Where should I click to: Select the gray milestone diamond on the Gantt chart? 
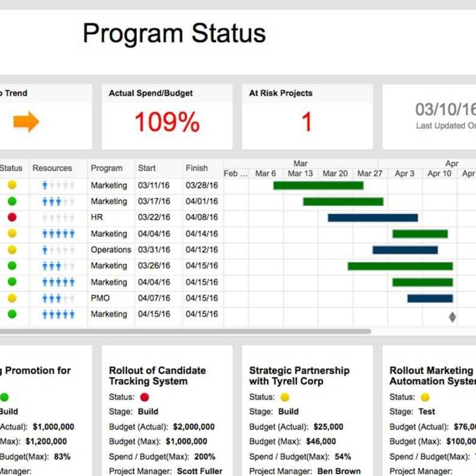pos(452,317)
